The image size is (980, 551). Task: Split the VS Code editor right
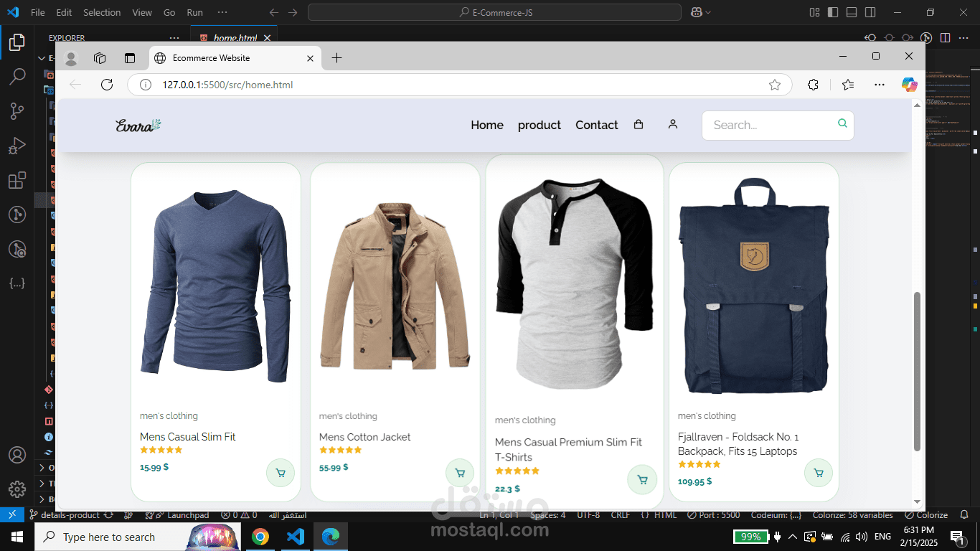pos(945,38)
